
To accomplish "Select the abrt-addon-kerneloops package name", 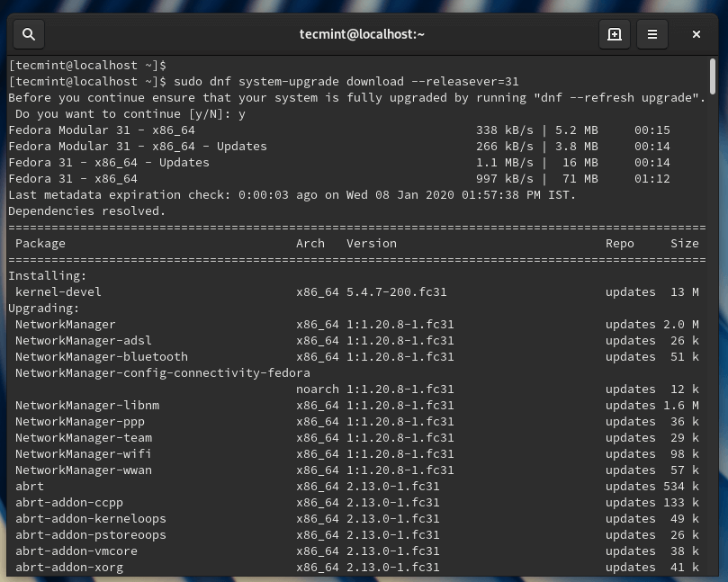I will 91,519.
